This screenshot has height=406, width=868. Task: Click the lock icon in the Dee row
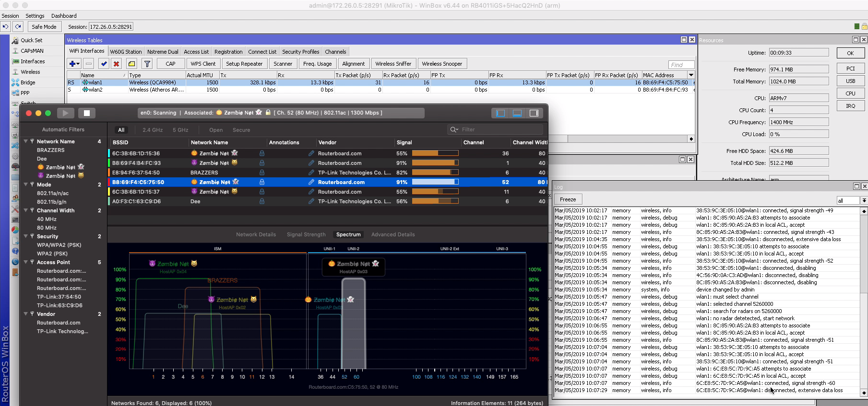point(262,201)
